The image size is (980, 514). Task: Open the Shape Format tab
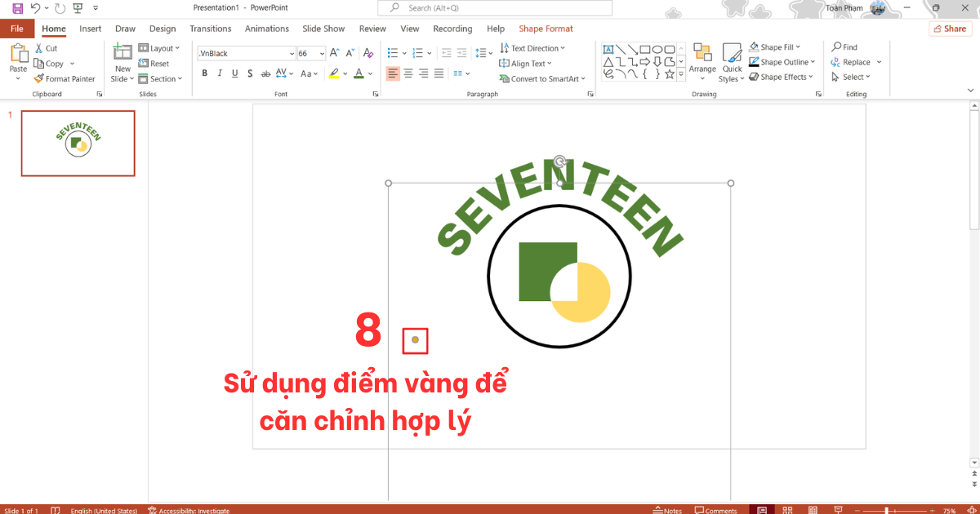[546, 29]
